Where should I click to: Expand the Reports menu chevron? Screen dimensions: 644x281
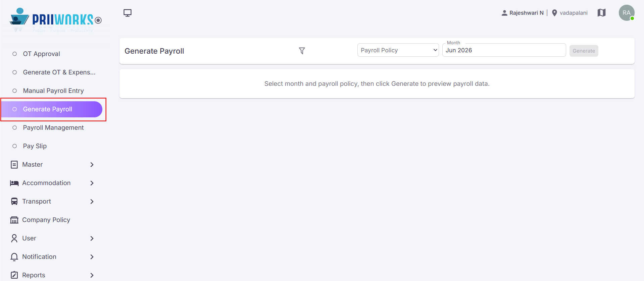pos(92,275)
